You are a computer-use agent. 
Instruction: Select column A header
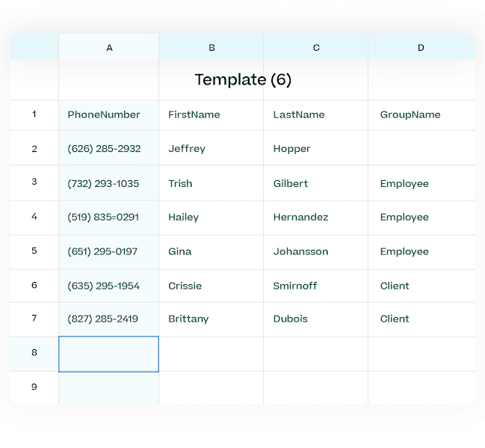pos(109,48)
